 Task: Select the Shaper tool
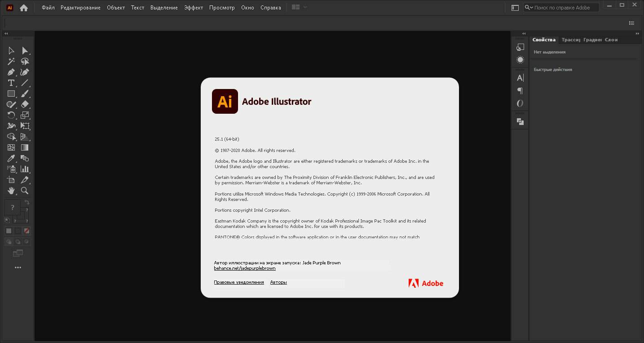[11, 104]
